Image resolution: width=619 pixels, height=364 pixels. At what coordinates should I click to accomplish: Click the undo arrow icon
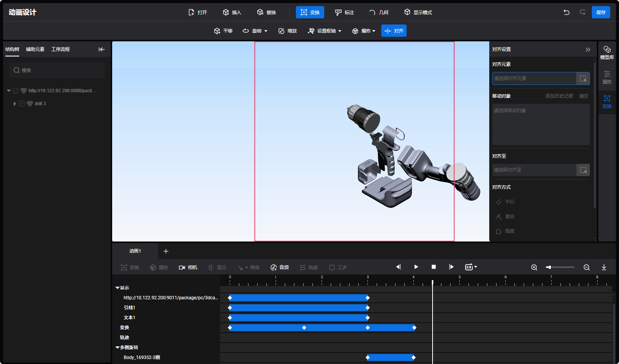coord(566,12)
